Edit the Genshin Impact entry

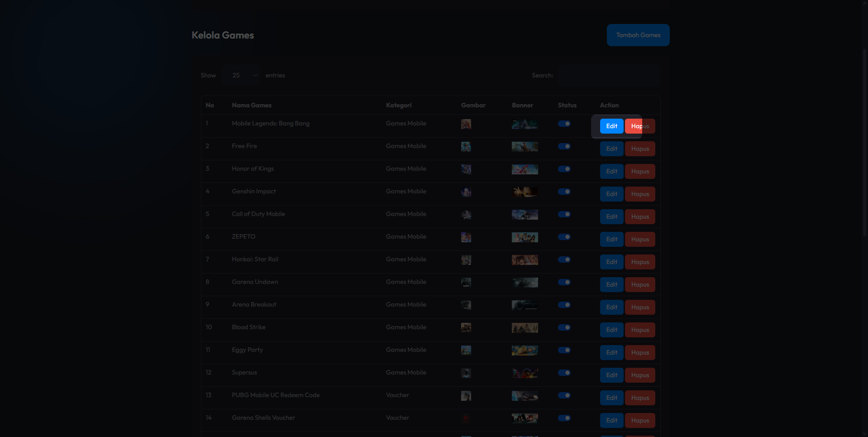[611, 194]
